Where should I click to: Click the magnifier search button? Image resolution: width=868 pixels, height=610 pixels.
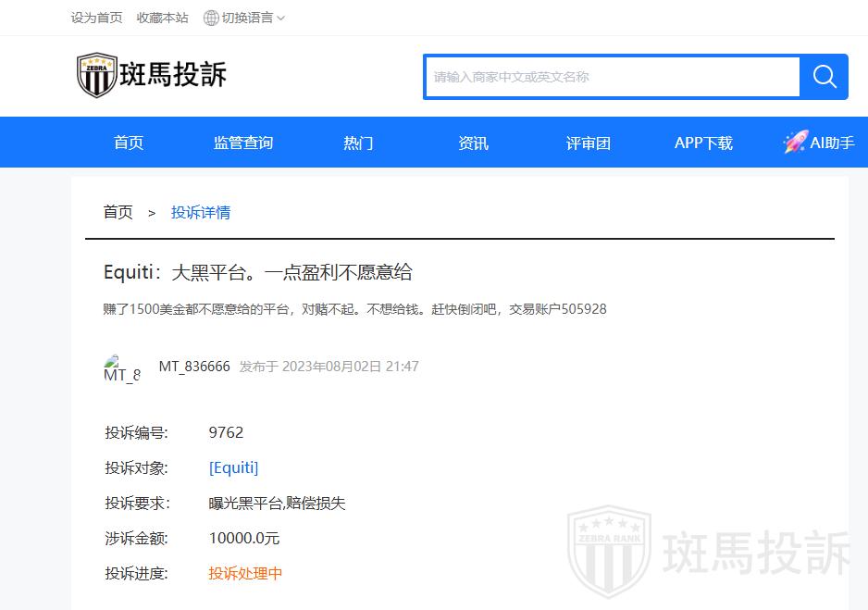[825, 77]
